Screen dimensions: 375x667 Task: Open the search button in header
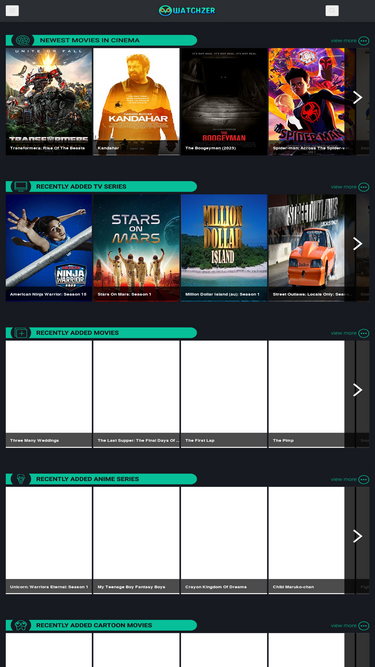(x=332, y=11)
